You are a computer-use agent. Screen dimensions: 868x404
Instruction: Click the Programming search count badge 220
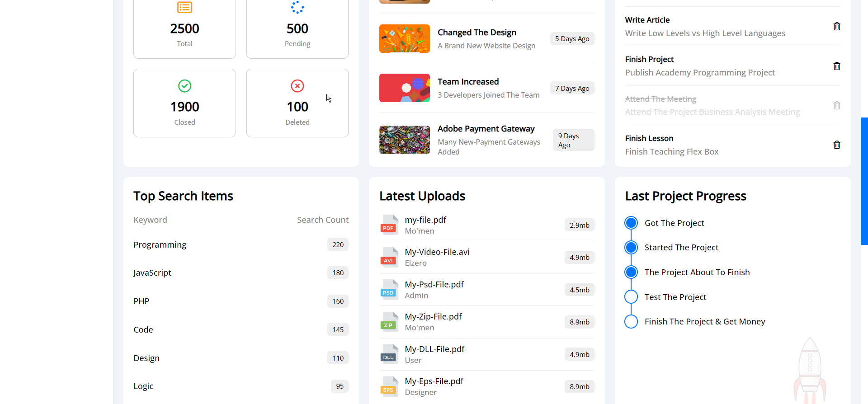pos(338,245)
